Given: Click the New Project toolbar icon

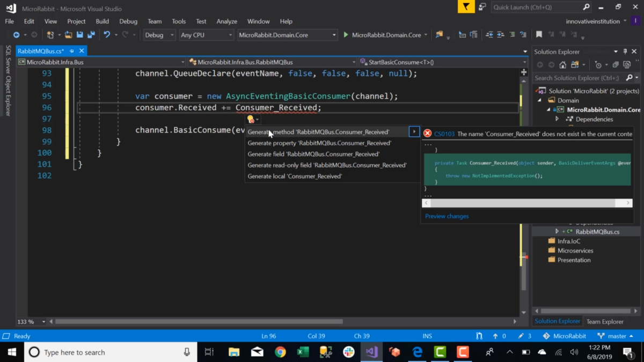Looking at the screenshot, I should pos(50,35).
